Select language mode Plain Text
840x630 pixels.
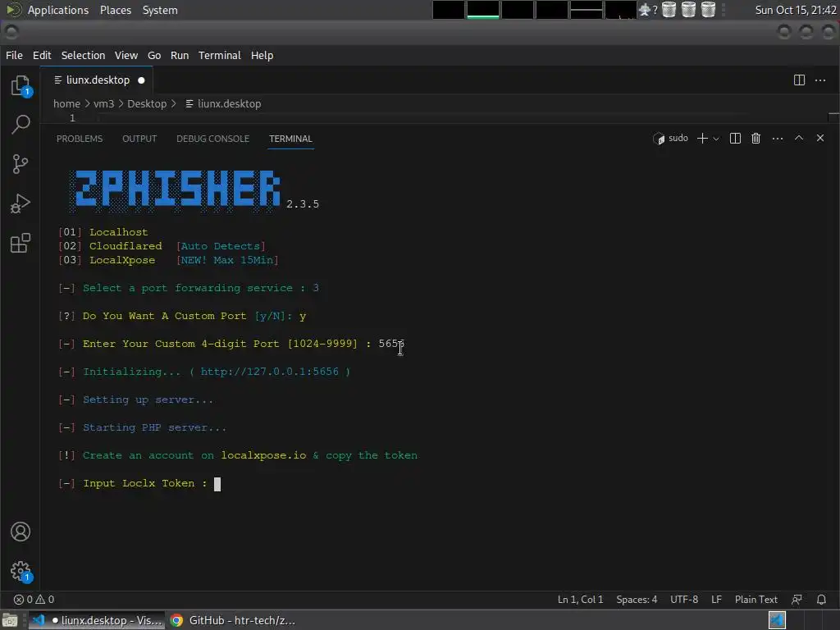click(756, 600)
